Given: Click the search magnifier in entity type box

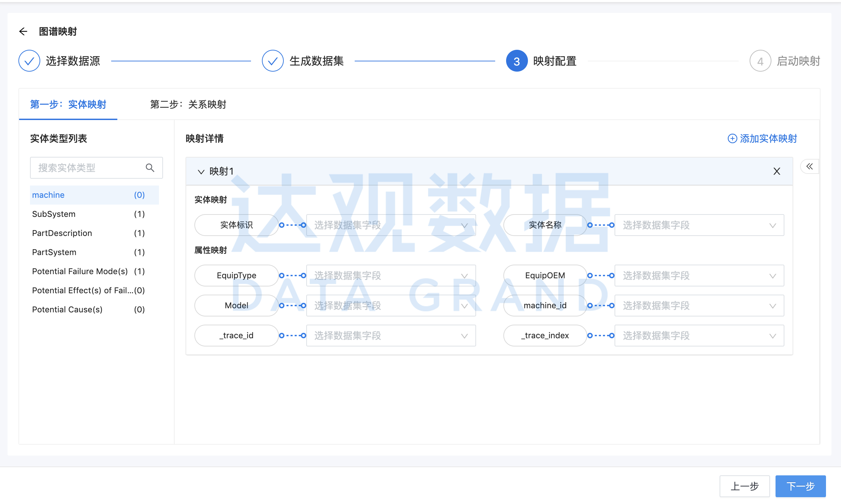Looking at the screenshot, I should (150, 167).
